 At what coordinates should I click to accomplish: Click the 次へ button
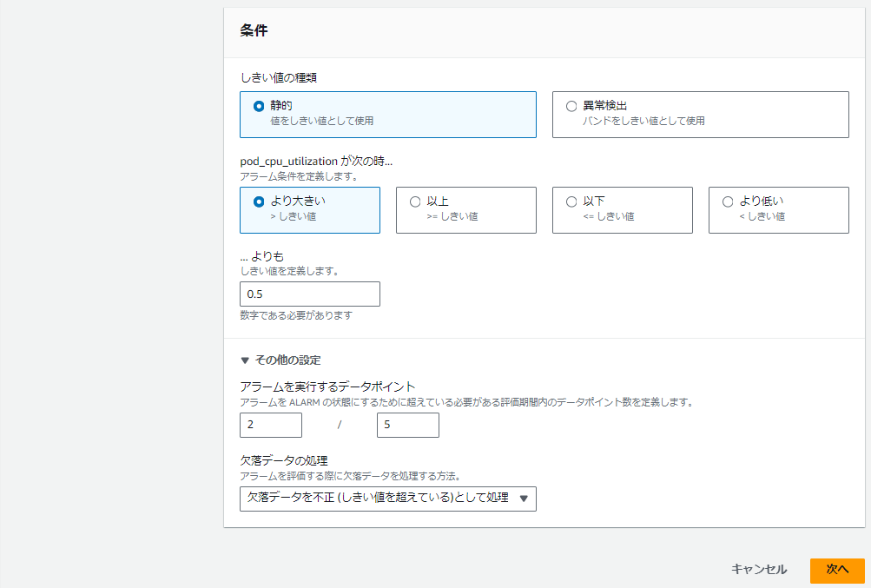[x=837, y=569]
